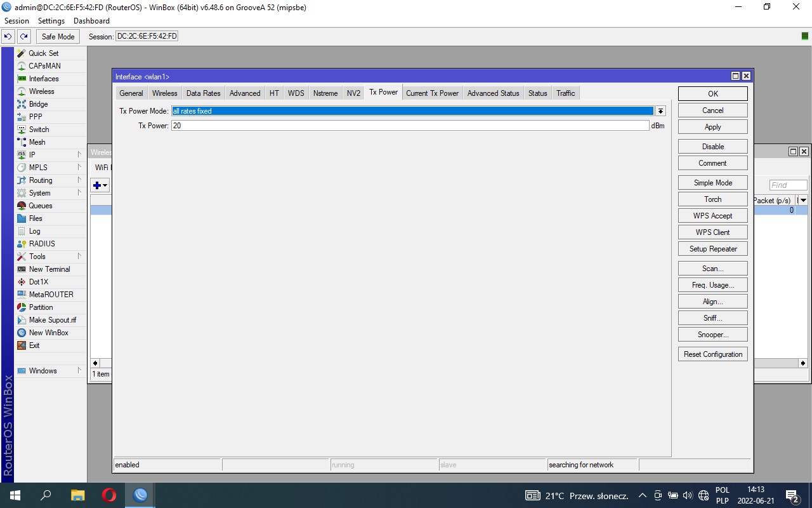Screen dimensions: 812x508
Task: Click the Snooper... button
Action: coord(713,335)
